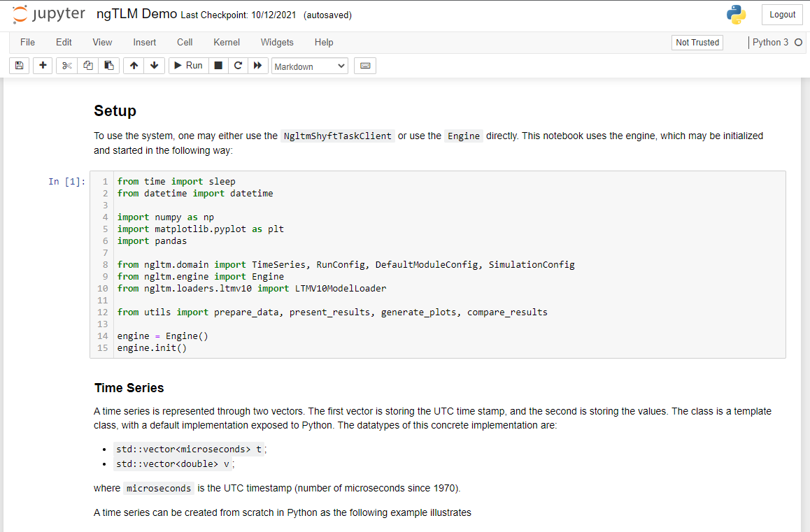810x532 pixels.
Task: Click the Jupyter logo
Action: (49, 15)
